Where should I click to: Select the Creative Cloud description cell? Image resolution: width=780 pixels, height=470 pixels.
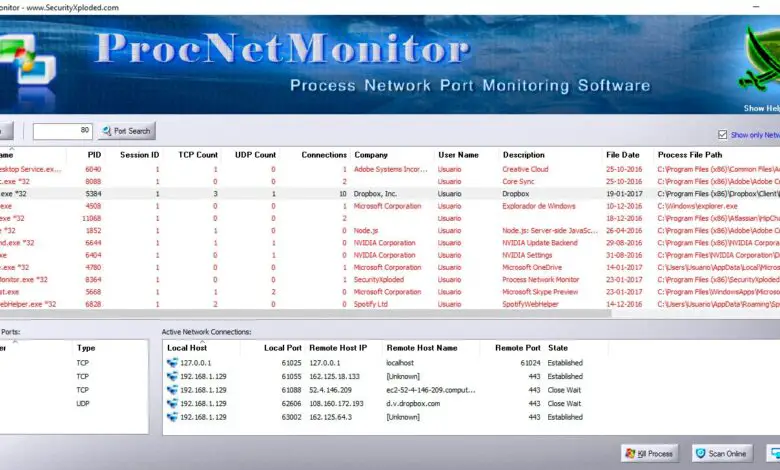(x=525, y=170)
